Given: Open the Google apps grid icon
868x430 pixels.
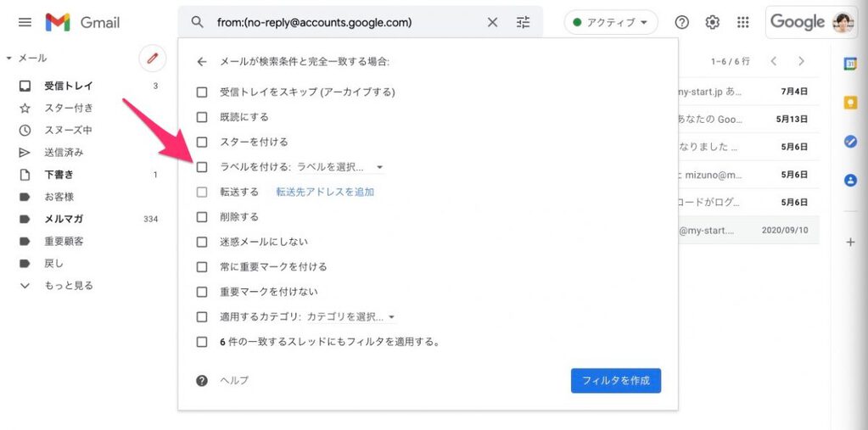Looking at the screenshot, I should click(743, 23).
